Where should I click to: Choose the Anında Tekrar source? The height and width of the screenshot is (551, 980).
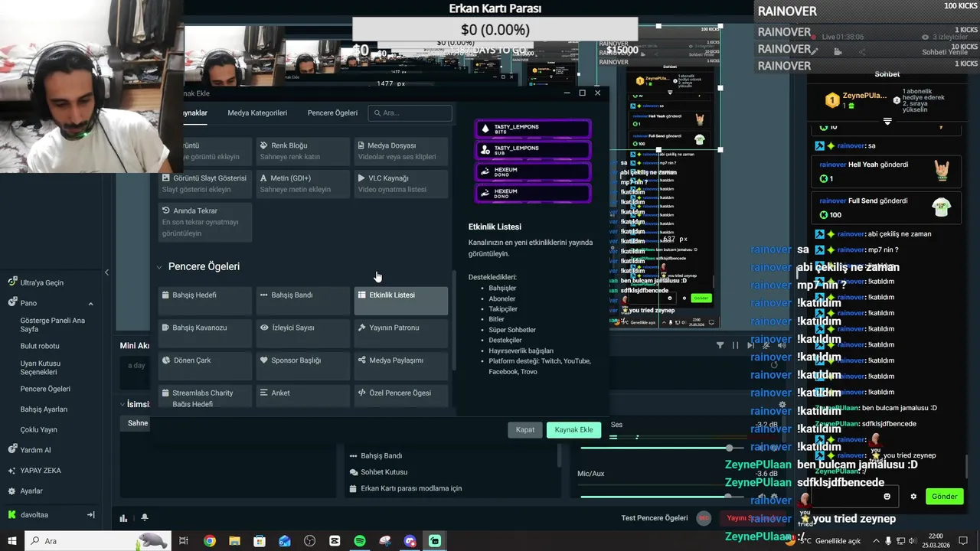(x=204, y=222)
